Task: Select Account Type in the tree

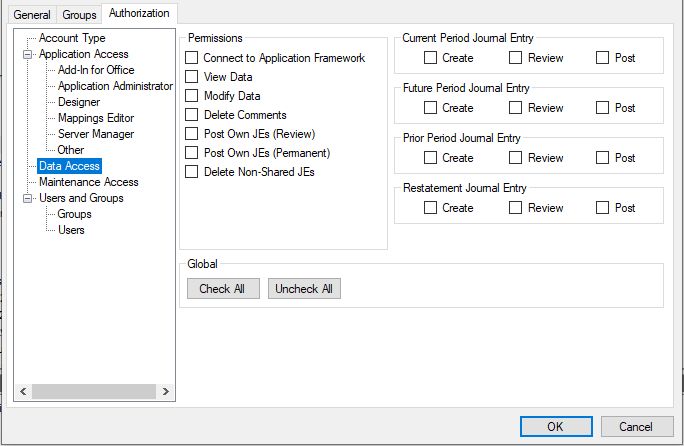Action: pyautogui.click(x=72, y=38)
